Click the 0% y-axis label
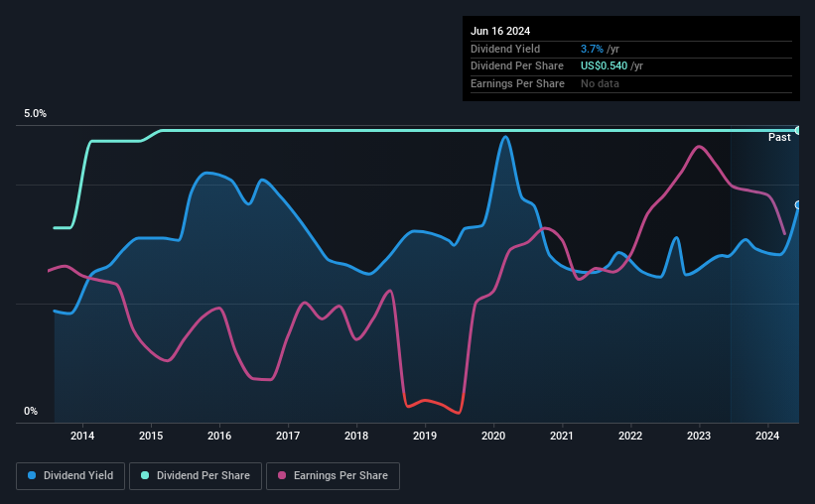The width and height of the screenshot is (815, 504). [31, 411]
